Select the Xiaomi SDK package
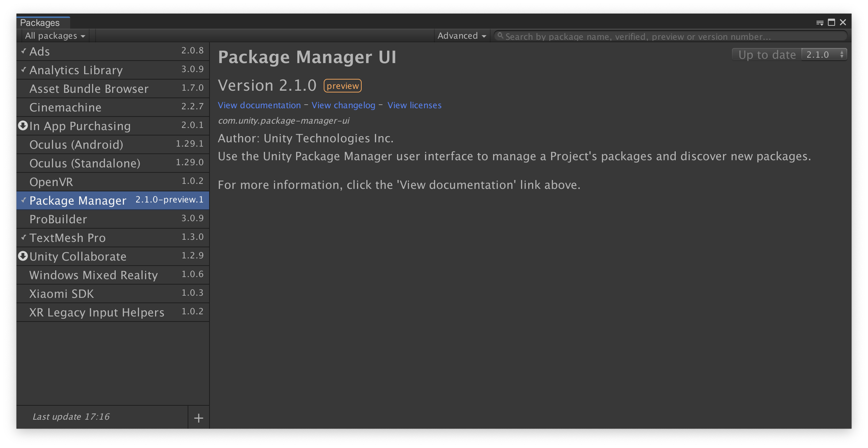This screenshot has height=448, width=868. pyautogui.click(x=113, y=294)
